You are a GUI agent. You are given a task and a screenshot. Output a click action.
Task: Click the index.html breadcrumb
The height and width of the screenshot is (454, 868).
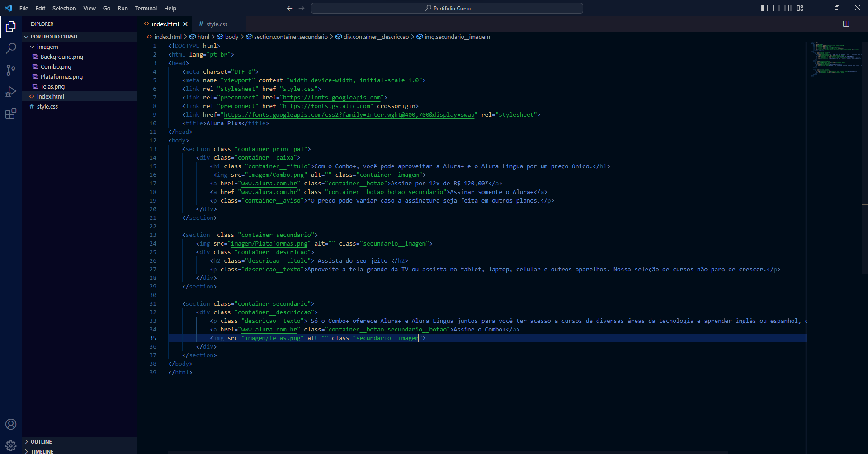point(164,37)
